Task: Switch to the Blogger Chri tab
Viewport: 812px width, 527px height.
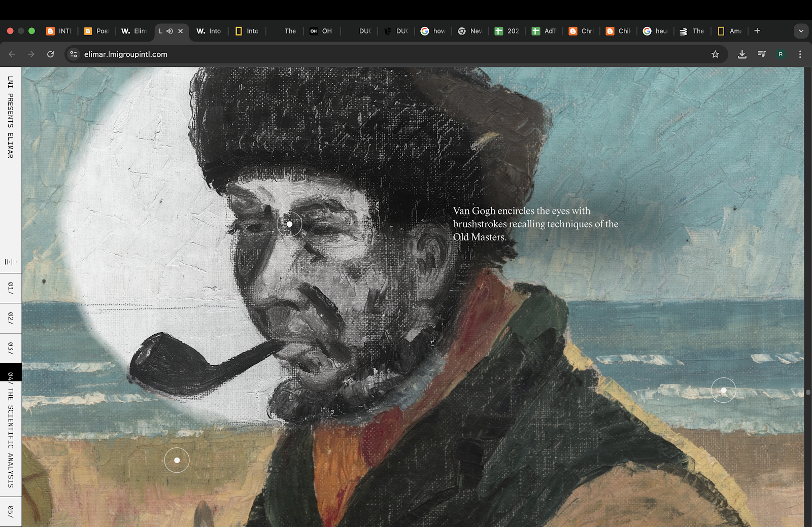Action: tap(581, 31)
